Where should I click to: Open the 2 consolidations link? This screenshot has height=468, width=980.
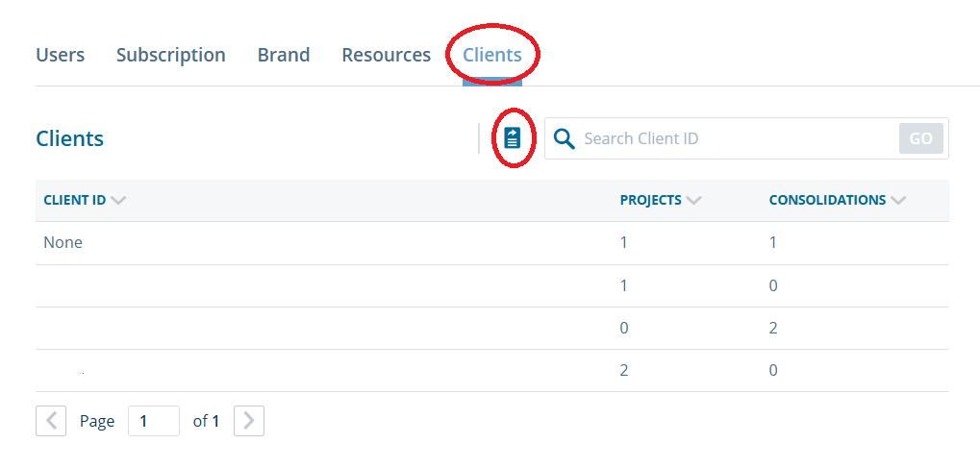tap(773, 328)
